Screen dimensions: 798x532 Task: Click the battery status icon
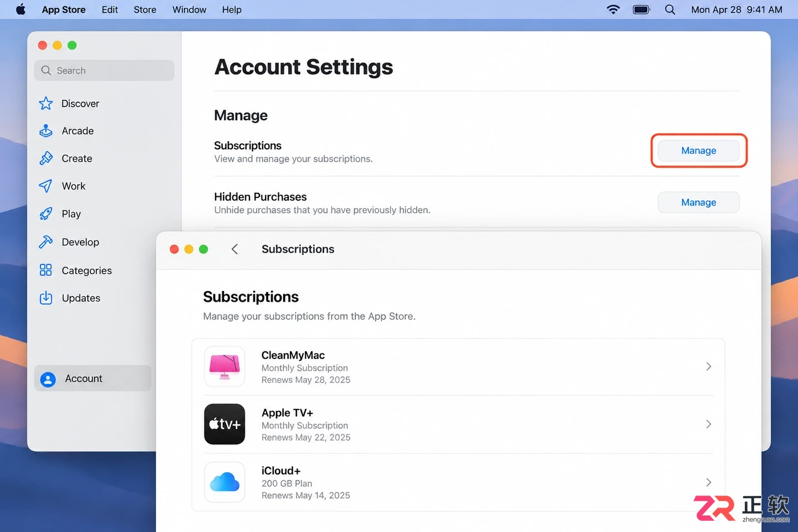(x=641, y=9)
